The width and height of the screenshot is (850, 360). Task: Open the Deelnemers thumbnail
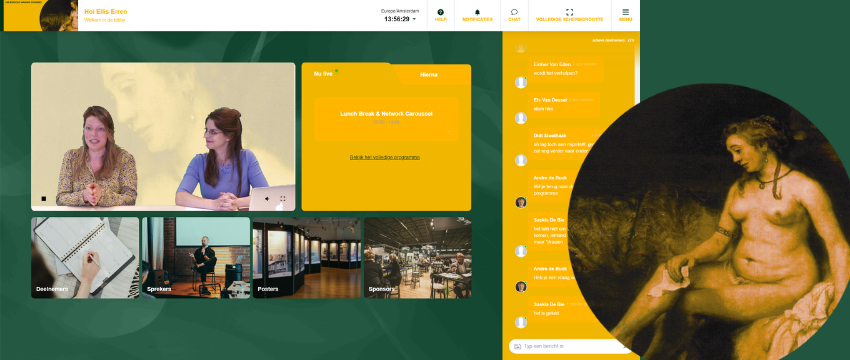click(85, 258)
